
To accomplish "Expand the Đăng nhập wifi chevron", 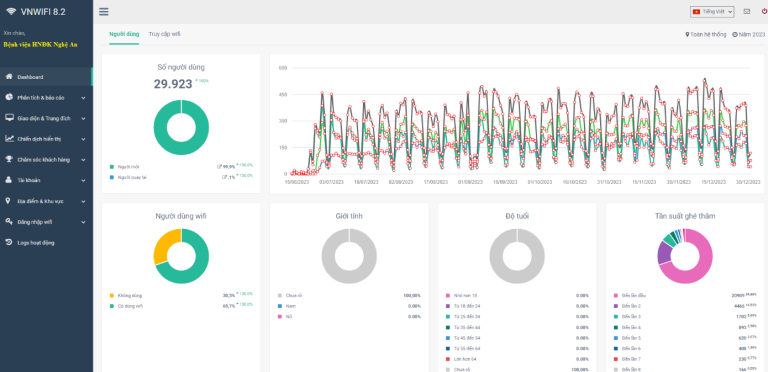I will pyautogui.click(x=83, y=222).
